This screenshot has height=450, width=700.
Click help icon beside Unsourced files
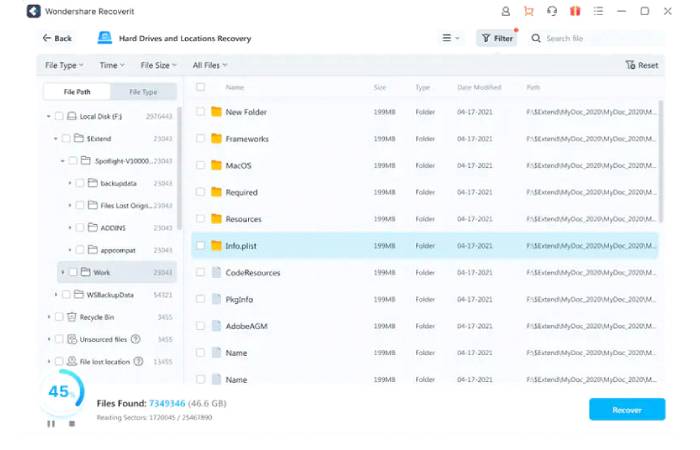point(134,339)
